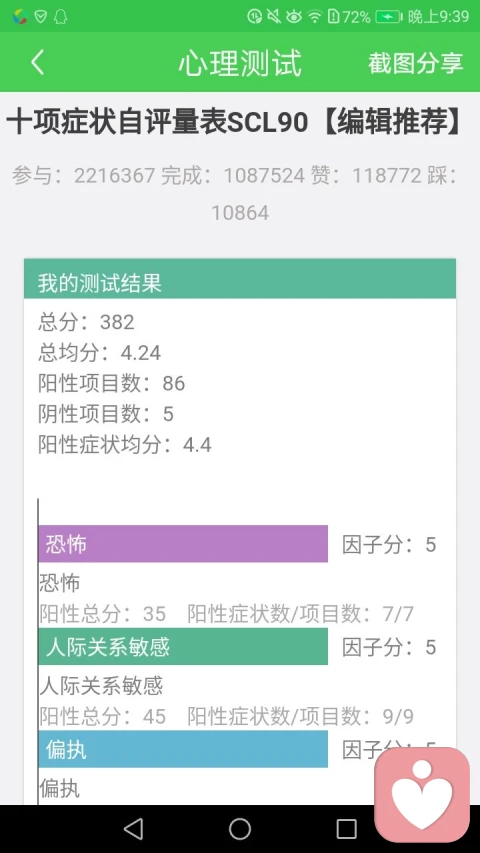Screen dimensions: 480x853
Task: Tap the purple 恐怖 factor bar
Action: 183,543
